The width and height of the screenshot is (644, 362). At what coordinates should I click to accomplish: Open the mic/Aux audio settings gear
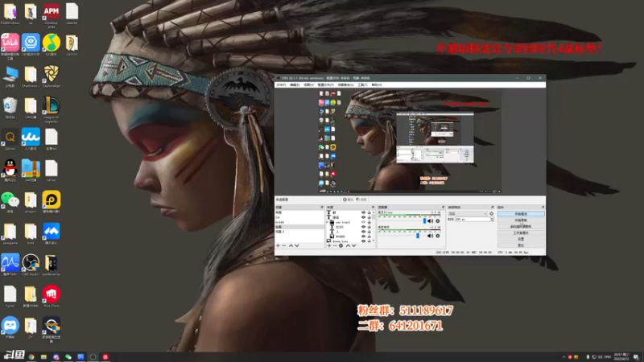(438, 220)
